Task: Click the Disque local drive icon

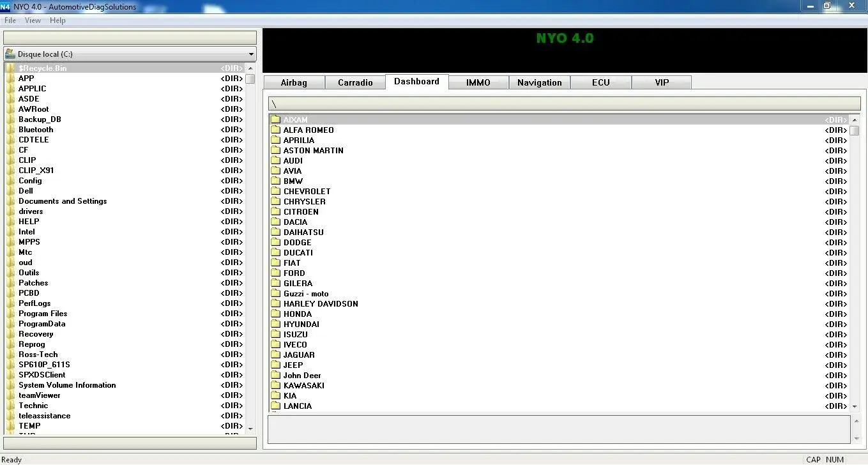Action: point(10,54)
